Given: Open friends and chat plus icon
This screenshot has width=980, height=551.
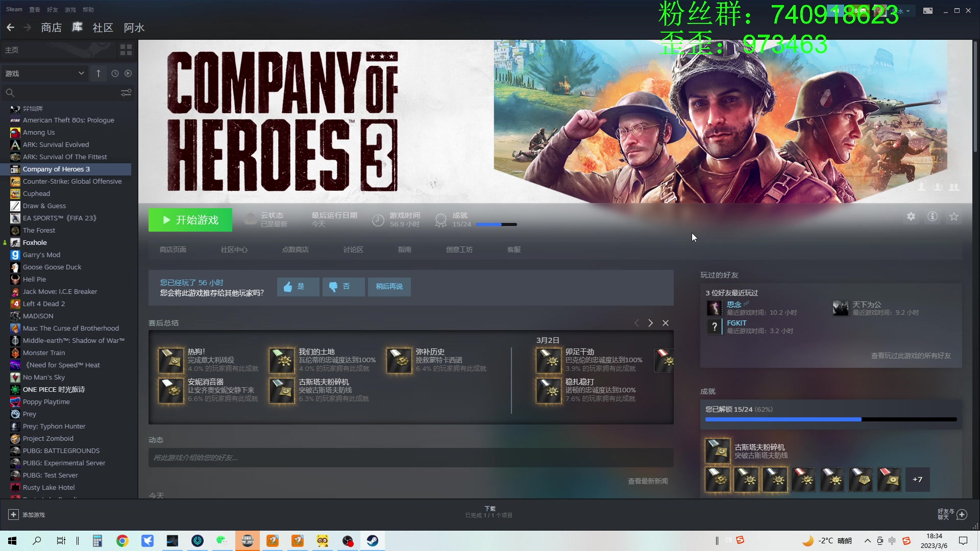Looking at the screenshot, I should [x=962, y=515].
